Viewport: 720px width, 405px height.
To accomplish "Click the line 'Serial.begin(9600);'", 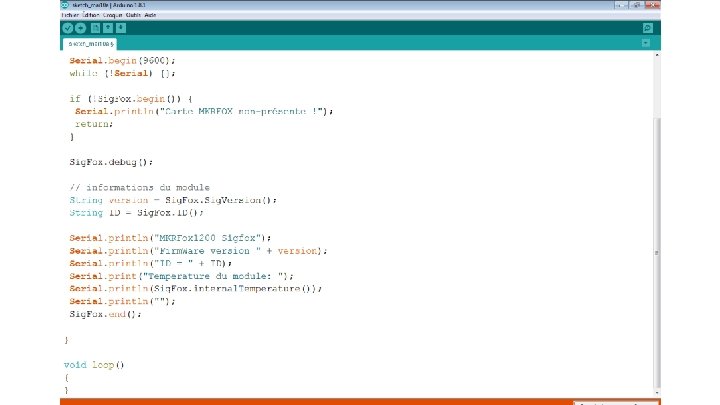I will [x=122, y=61].
